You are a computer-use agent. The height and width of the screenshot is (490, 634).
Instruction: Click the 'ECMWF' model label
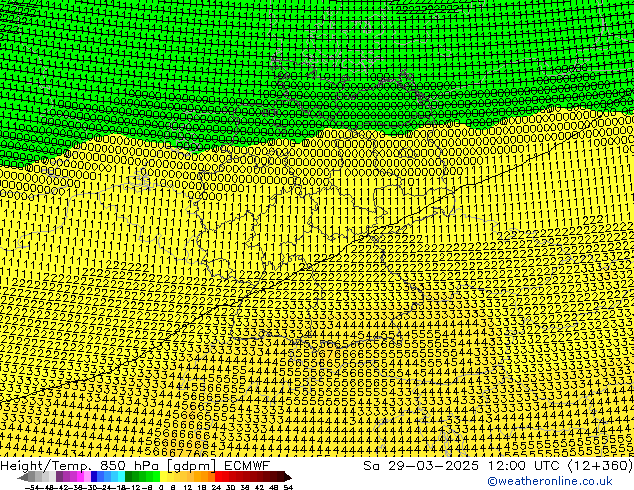point(247,465)
